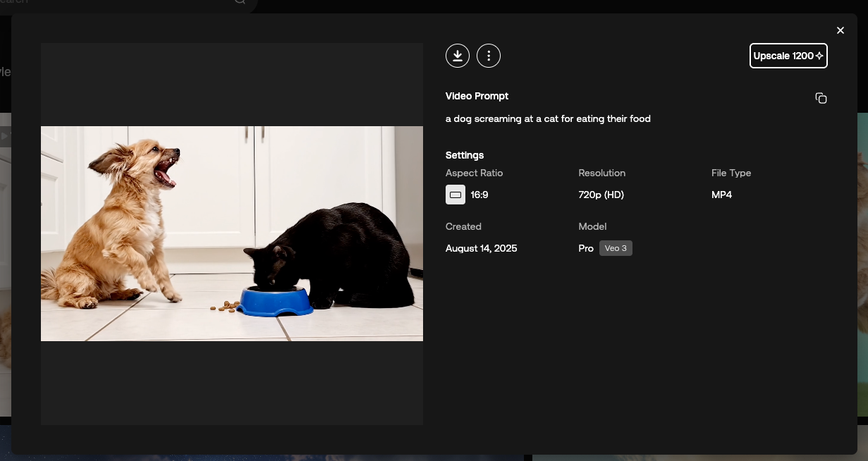Click the 720p (HD) resolution value

(x=601, y=195)
